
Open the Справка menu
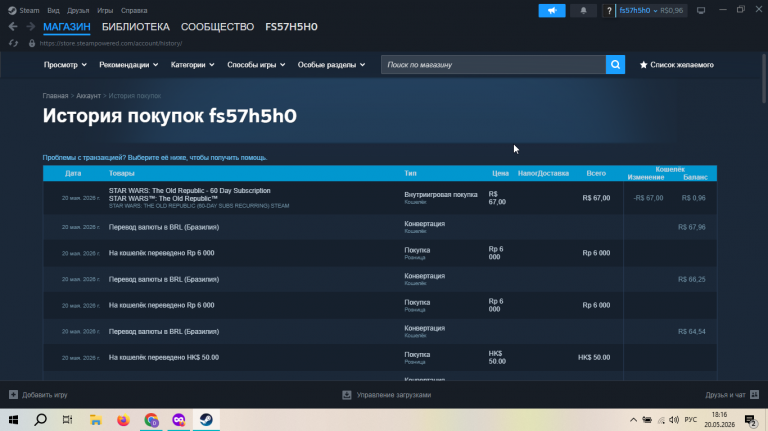click(x=134, y=10)
